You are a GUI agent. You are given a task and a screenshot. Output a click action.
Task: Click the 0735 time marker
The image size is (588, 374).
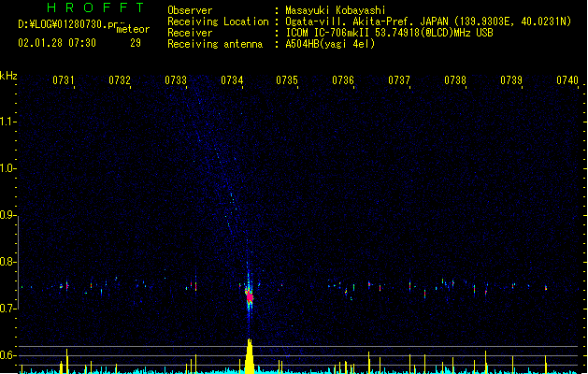click(287, 79)
